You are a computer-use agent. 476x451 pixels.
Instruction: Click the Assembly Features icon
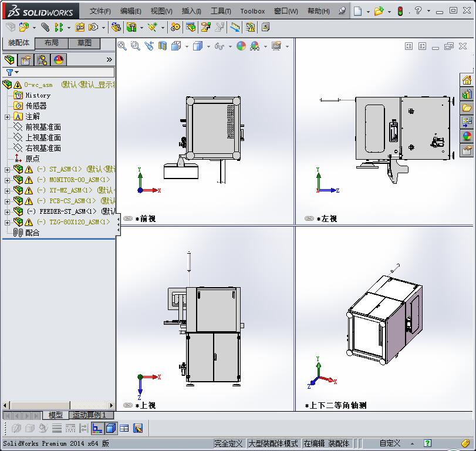point(131,28)
